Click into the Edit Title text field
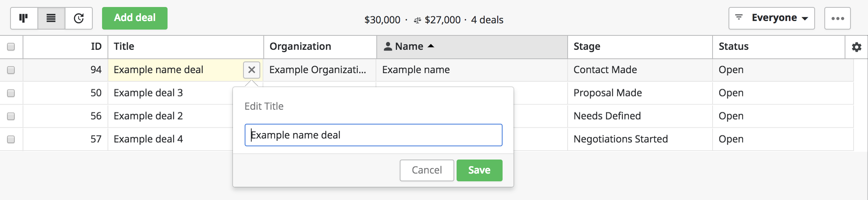The width and height of the screenshot is (868, 200). point(373,135)
